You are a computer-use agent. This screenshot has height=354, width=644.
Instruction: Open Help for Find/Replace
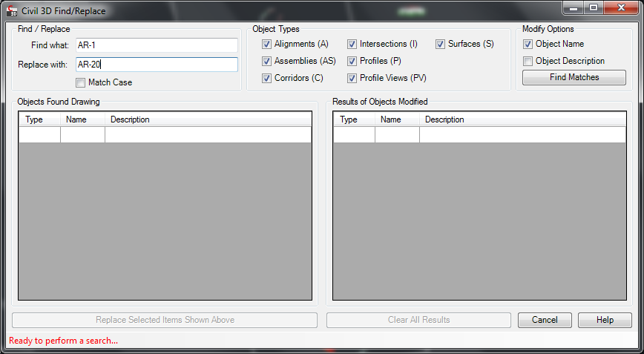coord(605,320)
